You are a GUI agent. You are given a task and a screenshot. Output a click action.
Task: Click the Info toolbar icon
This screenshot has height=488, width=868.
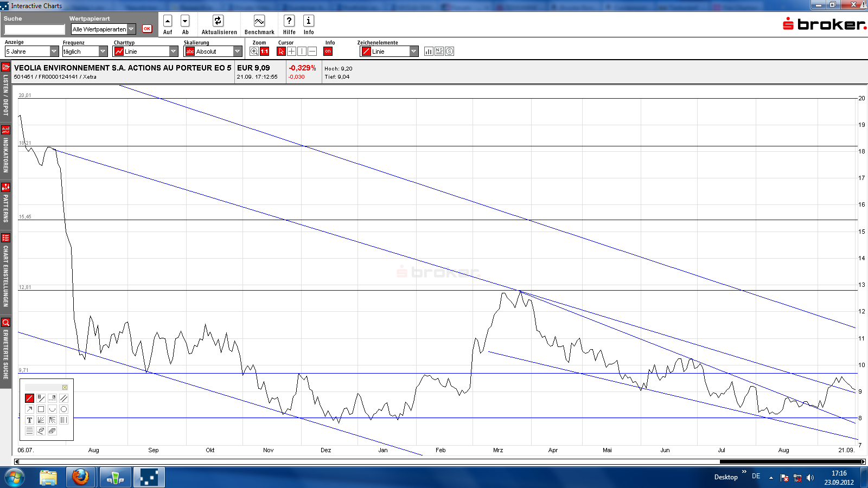click(309, 21)
